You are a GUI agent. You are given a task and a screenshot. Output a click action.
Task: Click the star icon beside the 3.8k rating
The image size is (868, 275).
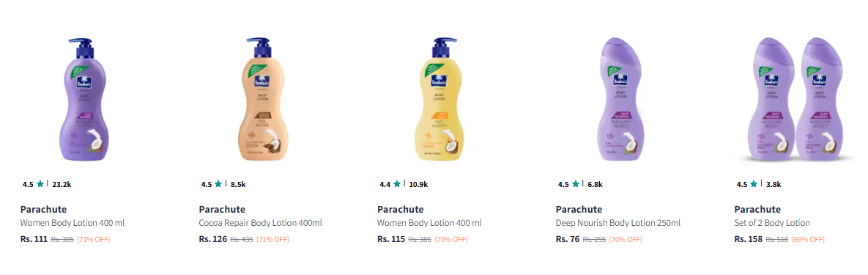(x=754, y=184)
